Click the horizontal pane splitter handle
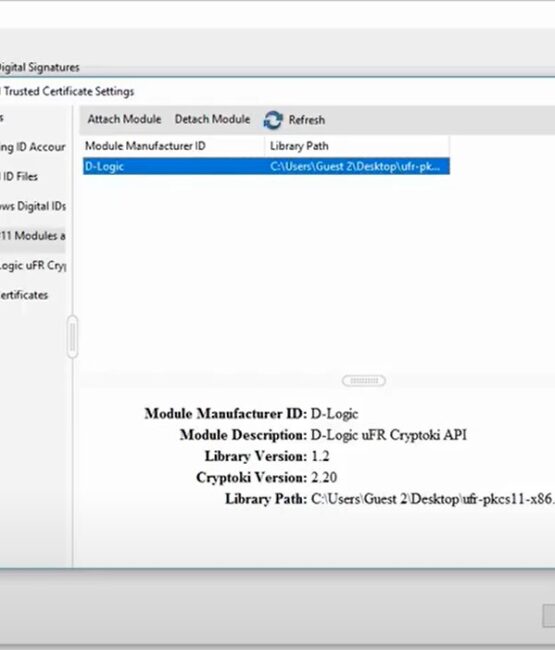The width and height of the screenshot is (555, 650). (x=364, y=381)
